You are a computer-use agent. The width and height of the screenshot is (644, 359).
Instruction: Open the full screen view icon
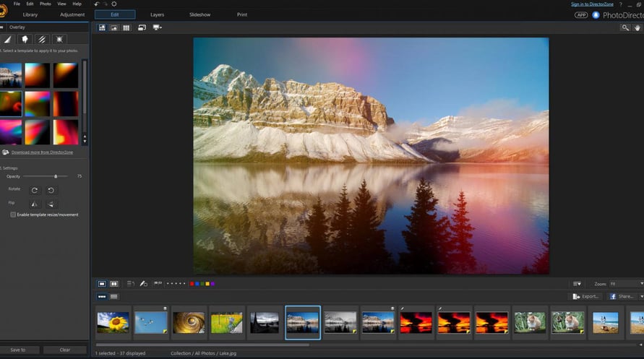[142, 27]
